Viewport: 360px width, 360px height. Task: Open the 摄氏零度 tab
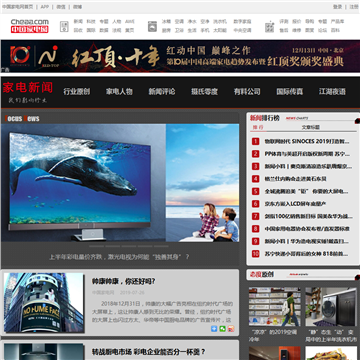coord(204,92)
